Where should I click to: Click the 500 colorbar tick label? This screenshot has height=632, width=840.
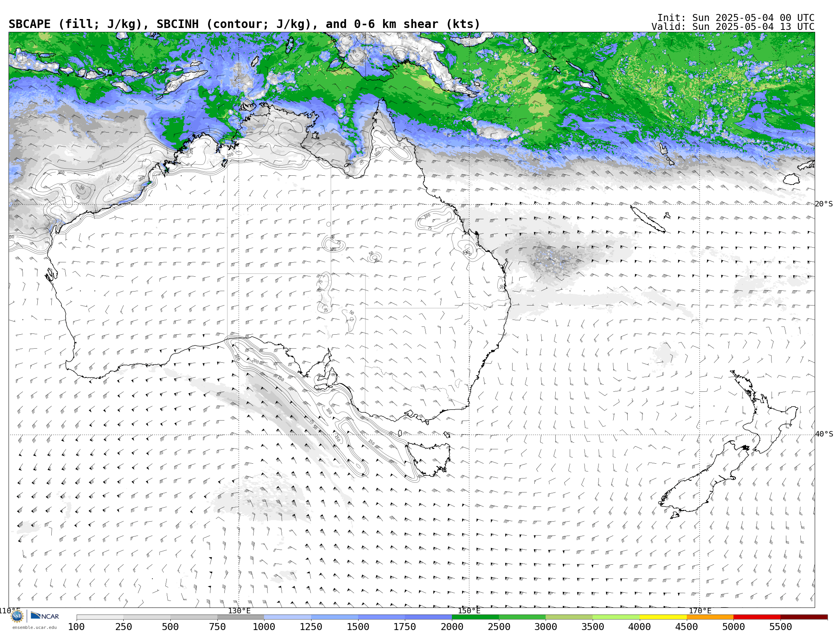(170, 627)
